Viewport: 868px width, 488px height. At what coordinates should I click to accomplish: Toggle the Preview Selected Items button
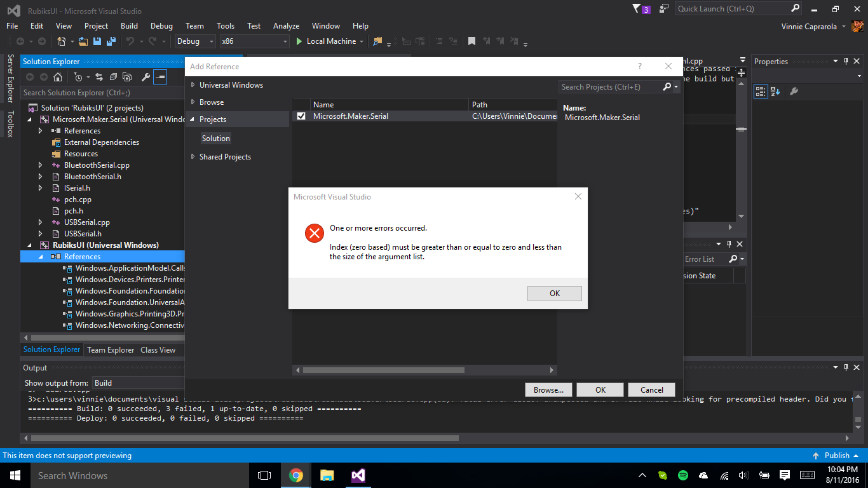pyautogui.click(x=160, y=77)
